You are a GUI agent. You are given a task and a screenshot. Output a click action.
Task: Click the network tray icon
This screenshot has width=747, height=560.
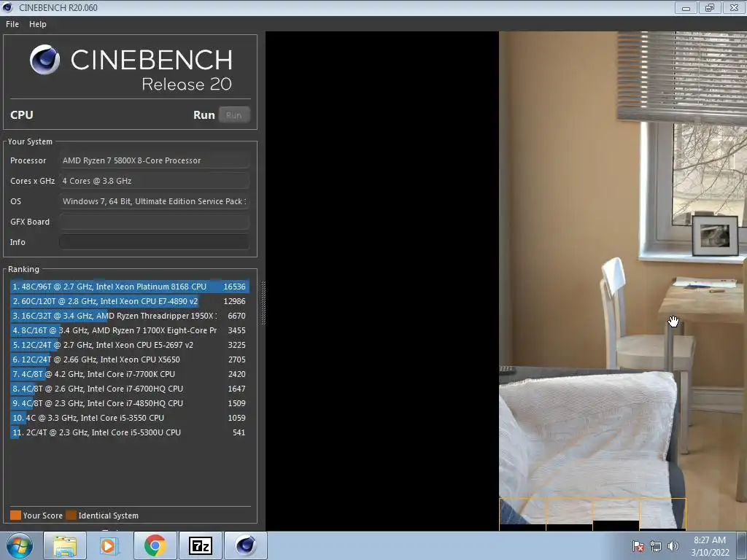[x=656, y=546]
